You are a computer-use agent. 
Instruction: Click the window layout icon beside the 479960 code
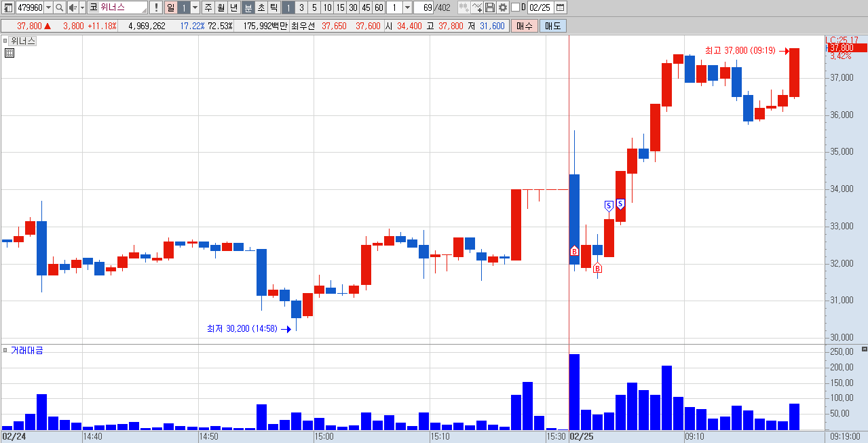[x=7, y=7]
